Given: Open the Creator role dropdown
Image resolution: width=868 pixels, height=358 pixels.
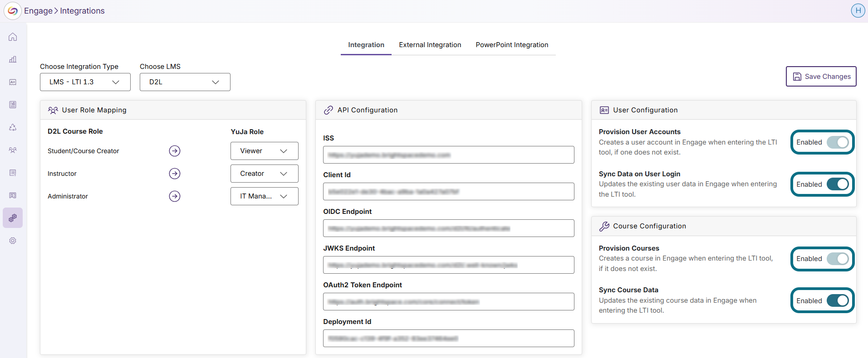Looking at the screenshot, I should click(265, 174).
